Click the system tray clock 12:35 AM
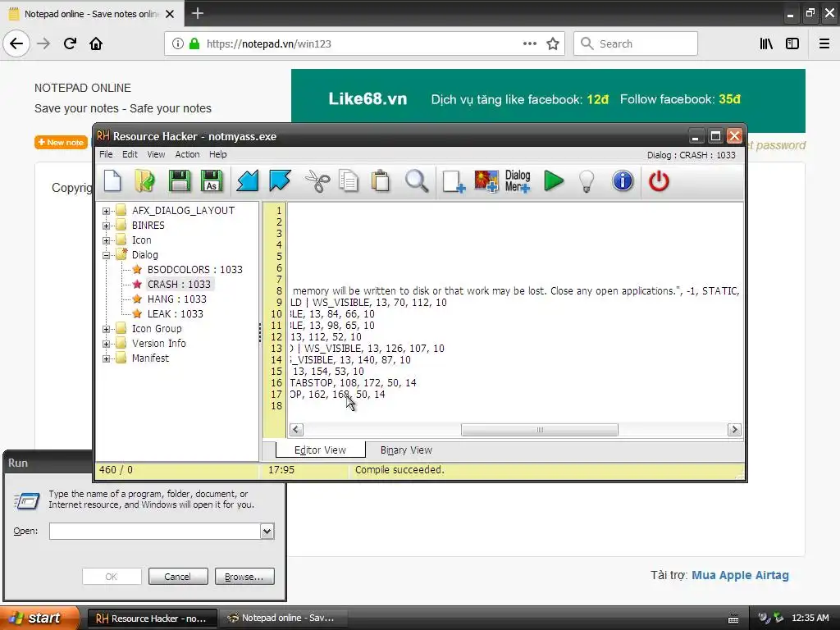Image resolution: width=840 pixels, height=630 pixels. click(810, 618)
